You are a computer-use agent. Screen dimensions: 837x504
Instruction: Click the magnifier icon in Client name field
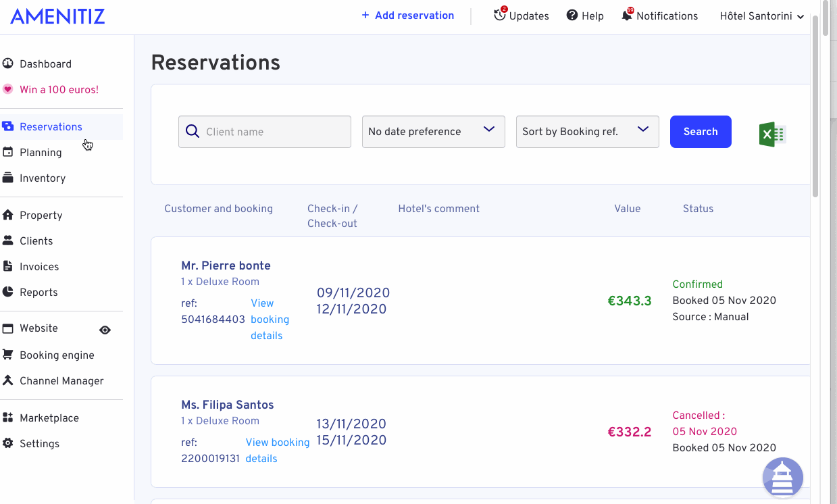click(193, 132)
